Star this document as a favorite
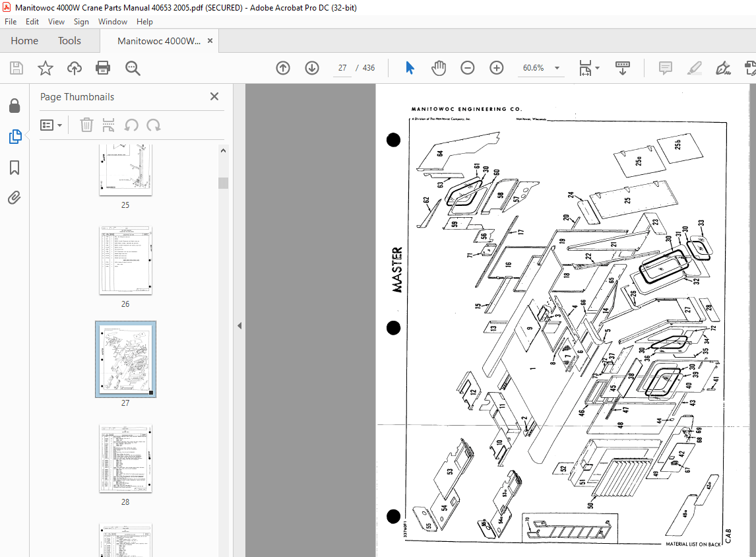 pos(45,67)
